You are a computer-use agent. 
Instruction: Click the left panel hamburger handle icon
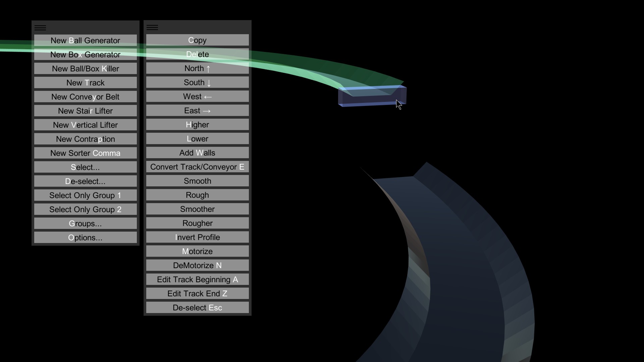40,28
